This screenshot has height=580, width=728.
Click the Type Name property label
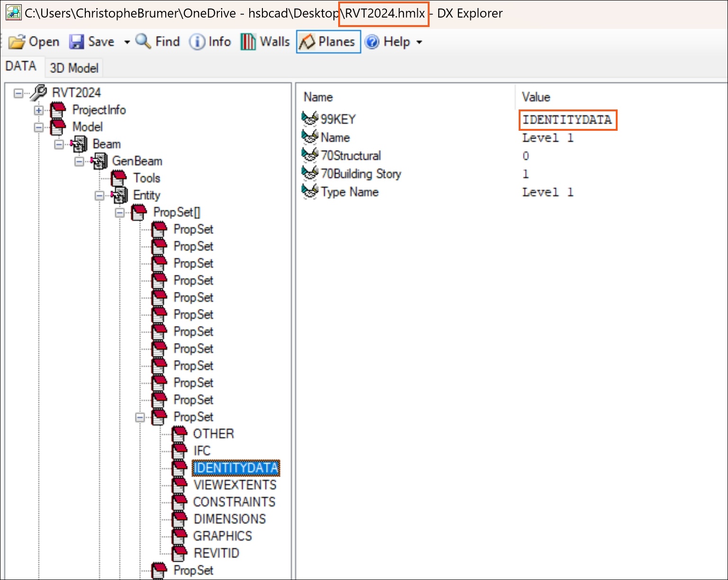350,192
